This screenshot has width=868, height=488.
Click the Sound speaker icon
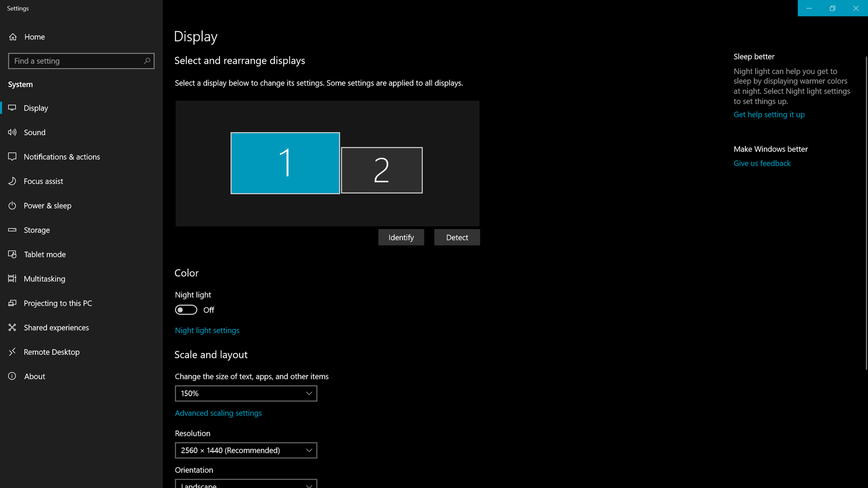(x=12, y=132)
